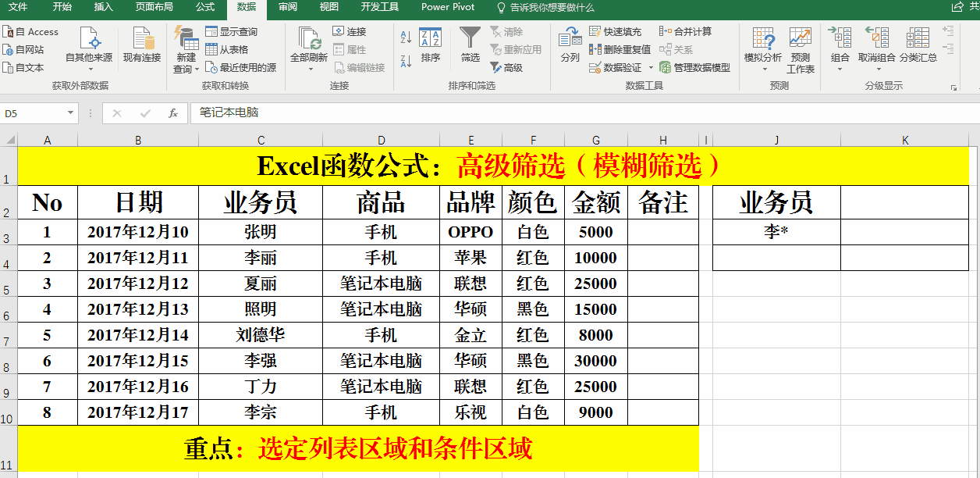Click 预测工作表 forecast sheet
This screenshot has width=980, height=478.
pos(801,50)
